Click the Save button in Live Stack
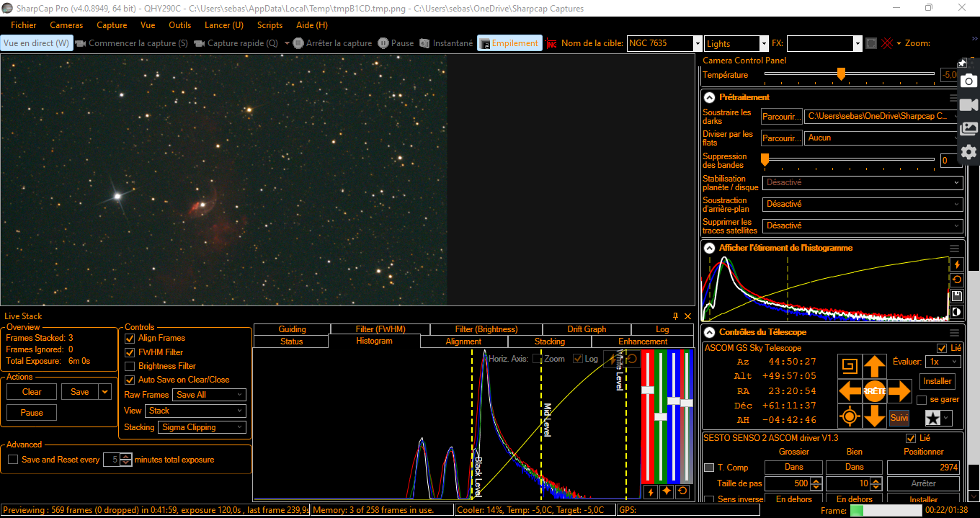 80,392
